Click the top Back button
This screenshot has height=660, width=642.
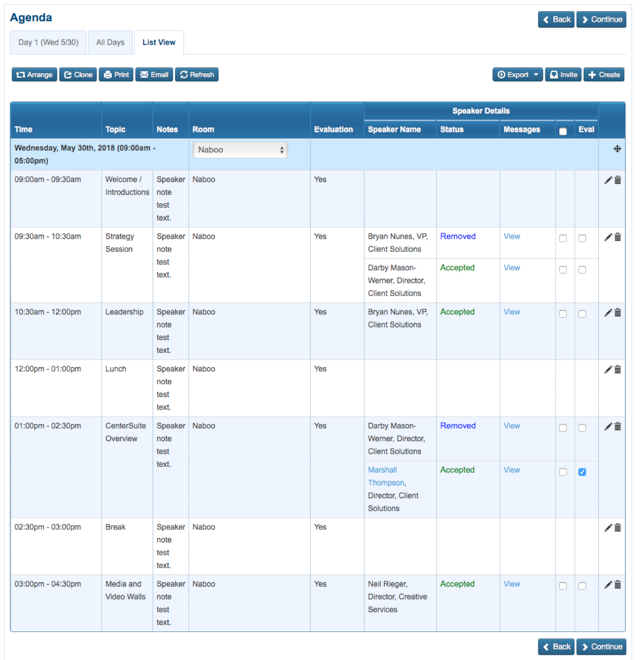[x=556, y=19]
